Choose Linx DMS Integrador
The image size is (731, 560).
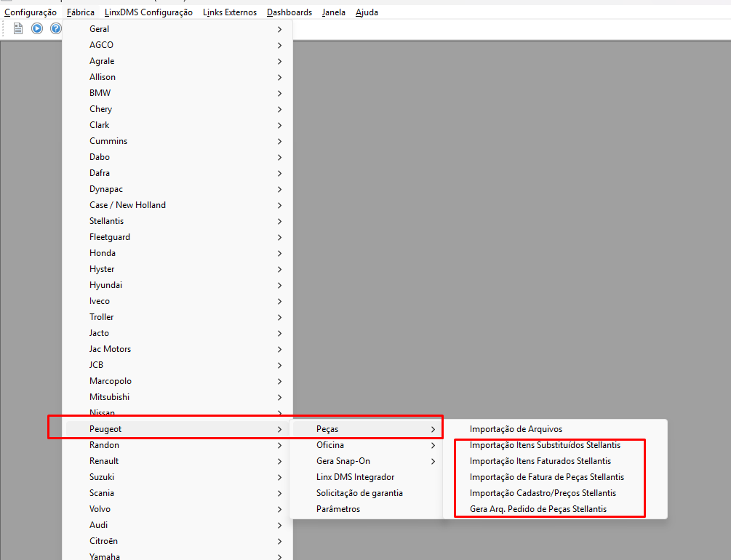(367, 477)
